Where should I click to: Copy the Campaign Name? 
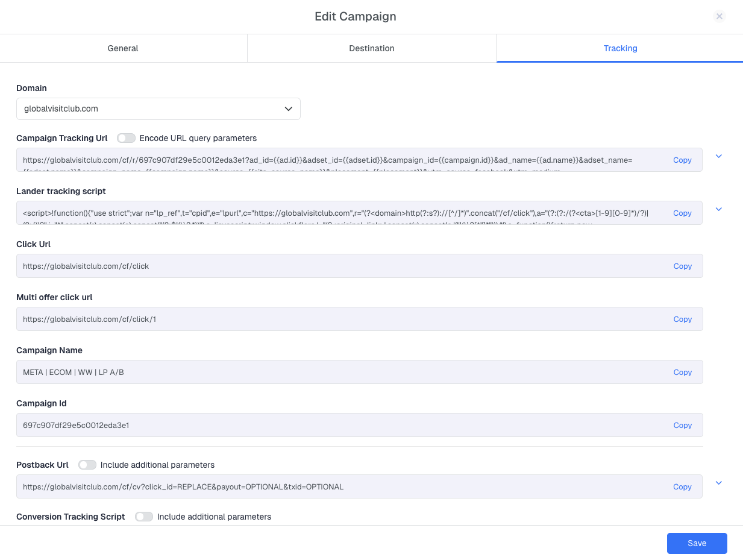pyautogui.click(x=682, y=373)
